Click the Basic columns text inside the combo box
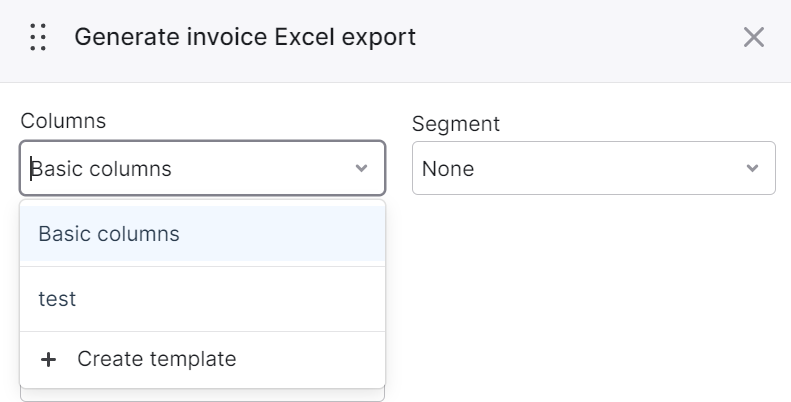The height and width of the screenshot is (402, 791). [x=101, y=168]
